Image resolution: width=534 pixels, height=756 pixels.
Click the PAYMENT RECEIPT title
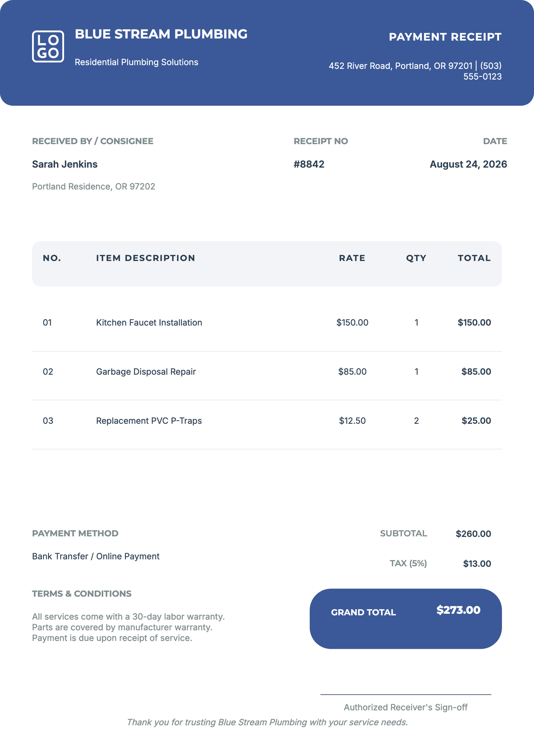pos(445,37)
